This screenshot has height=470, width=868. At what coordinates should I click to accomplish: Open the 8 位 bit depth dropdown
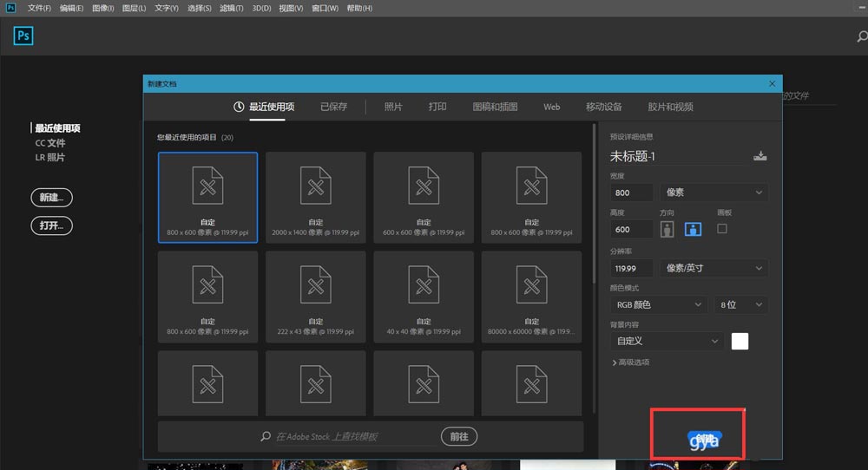coord(740,304)
